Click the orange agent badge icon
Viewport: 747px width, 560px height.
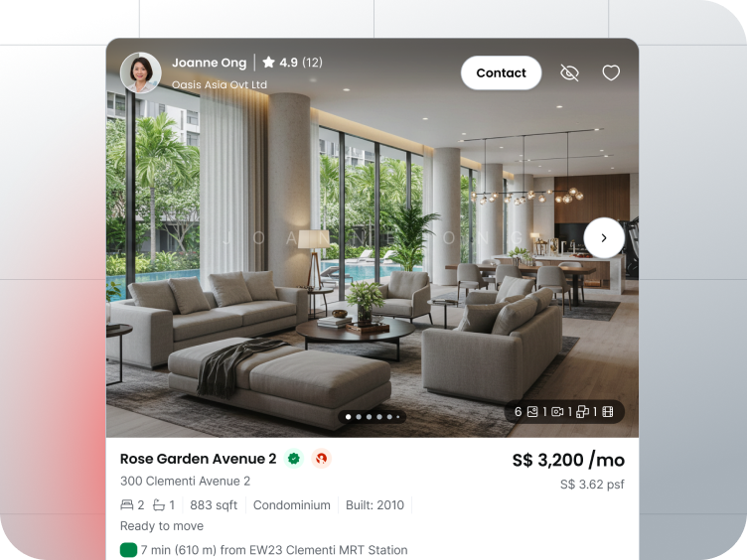click(322, 459)
